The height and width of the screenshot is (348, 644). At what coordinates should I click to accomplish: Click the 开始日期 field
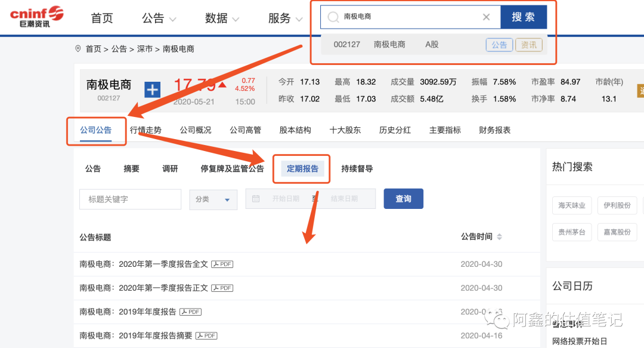click(286, 199)
